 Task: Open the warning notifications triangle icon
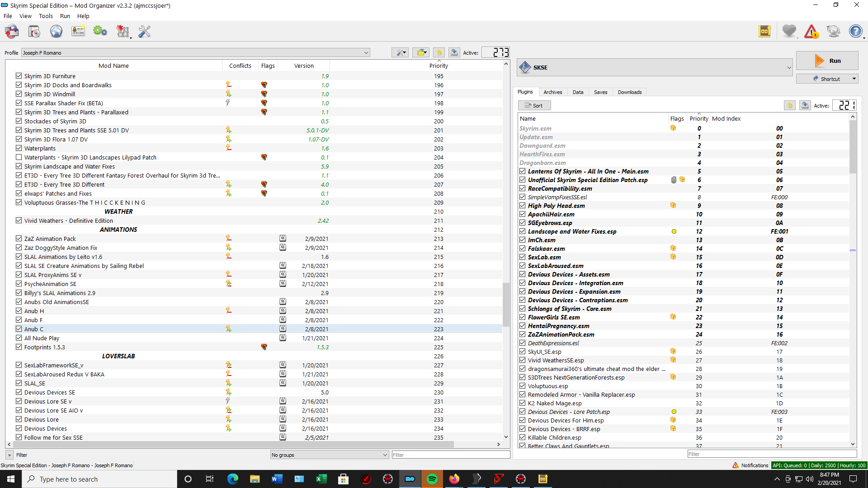coord(811,31)
